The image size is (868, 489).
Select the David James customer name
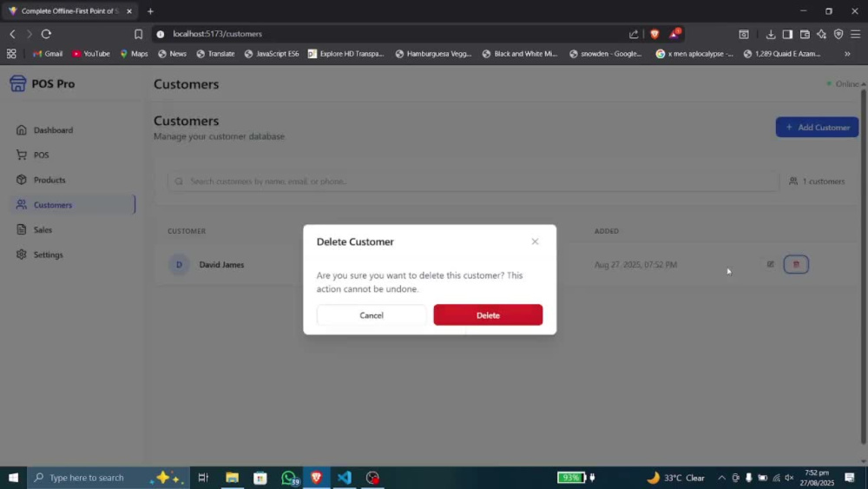pyautogui.click(x=221, y=265)
